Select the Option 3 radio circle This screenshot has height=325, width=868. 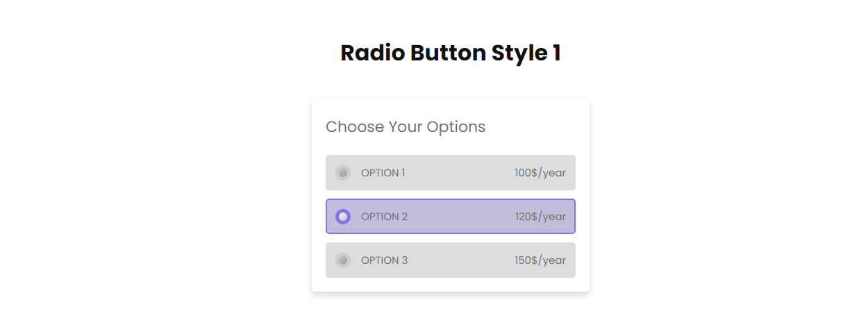tap(343, 260)
